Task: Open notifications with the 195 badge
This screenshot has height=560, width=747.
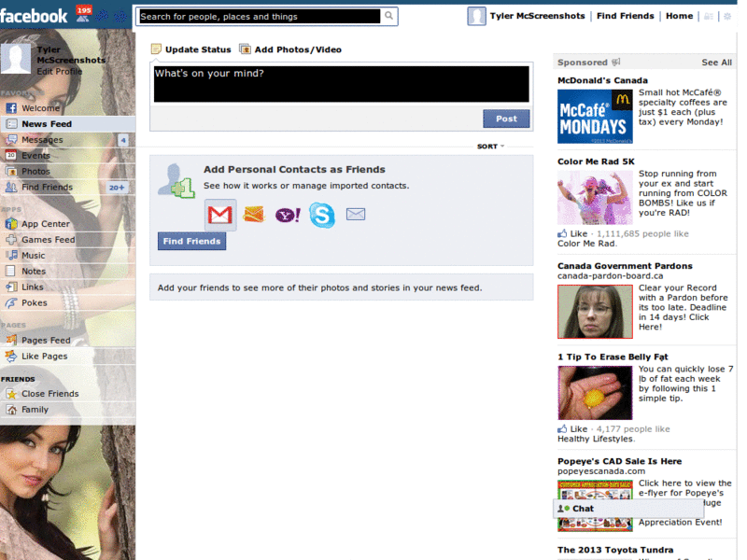Action: (x=83, y=14)
